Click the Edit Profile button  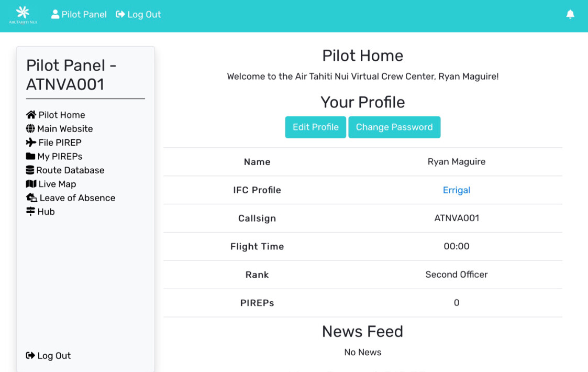click(315, 127)
